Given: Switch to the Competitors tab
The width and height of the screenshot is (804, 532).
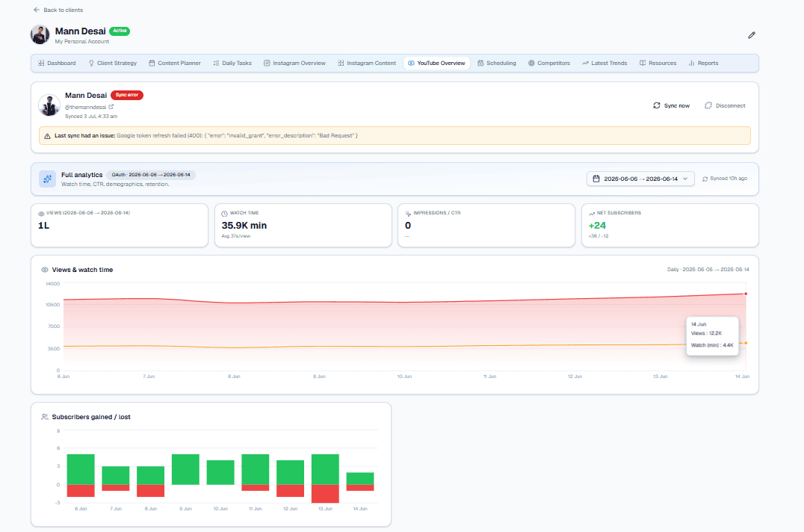Looking at the screenshot, I should [x=548, y=63].
